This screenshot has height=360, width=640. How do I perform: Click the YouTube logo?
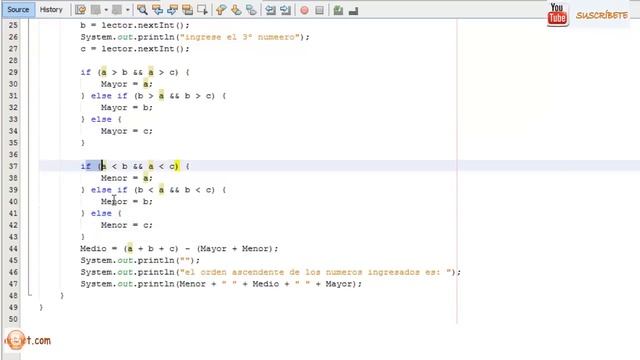tap(558, 14)
